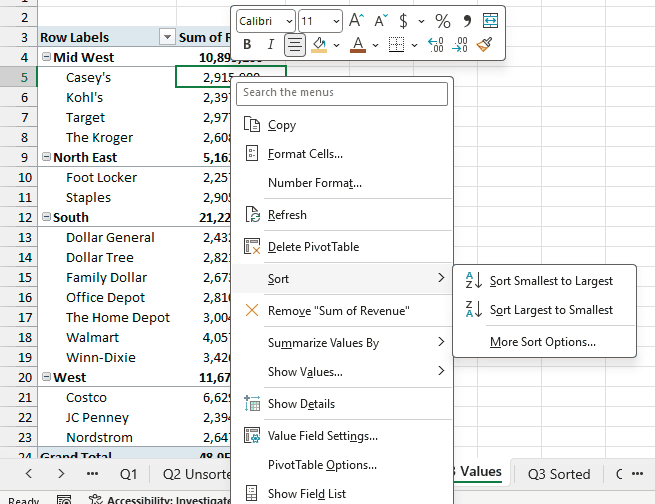Increase decimal places
The width and height of the screenshot is (655, 504).
pyautogui.click(x=436, y=45)
